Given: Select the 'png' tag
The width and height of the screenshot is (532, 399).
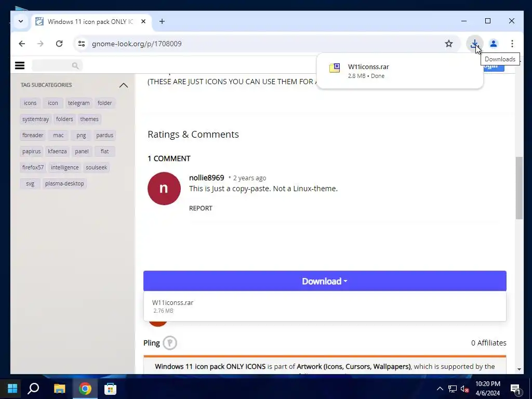Looking at the screenshot, I should click(81, 136).
